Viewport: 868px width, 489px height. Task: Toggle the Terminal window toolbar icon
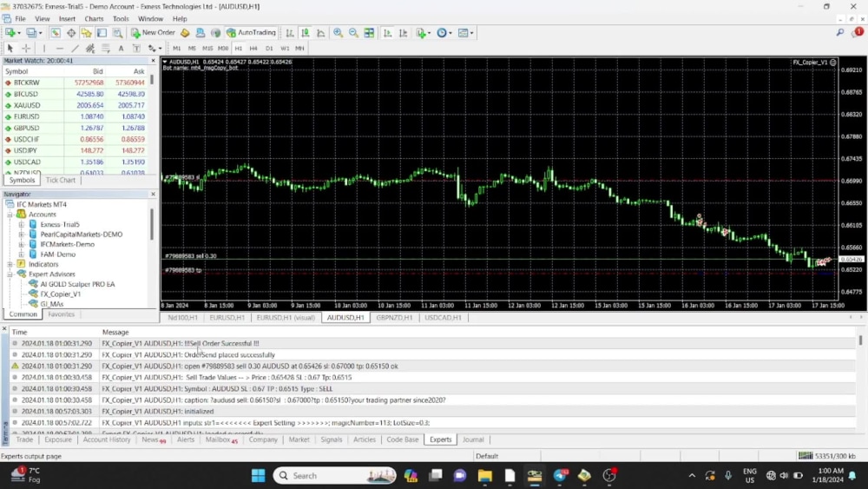click(x=102, y=33)
